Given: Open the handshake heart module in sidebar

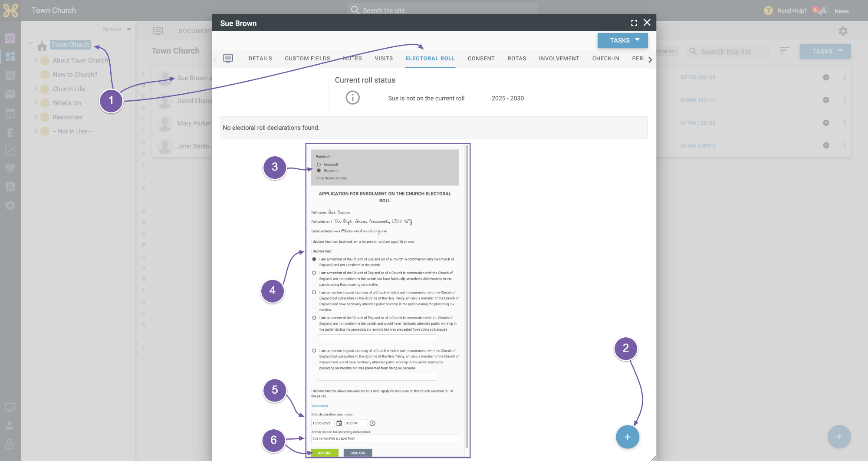Looking at the screenshot, I should (10, 168).
